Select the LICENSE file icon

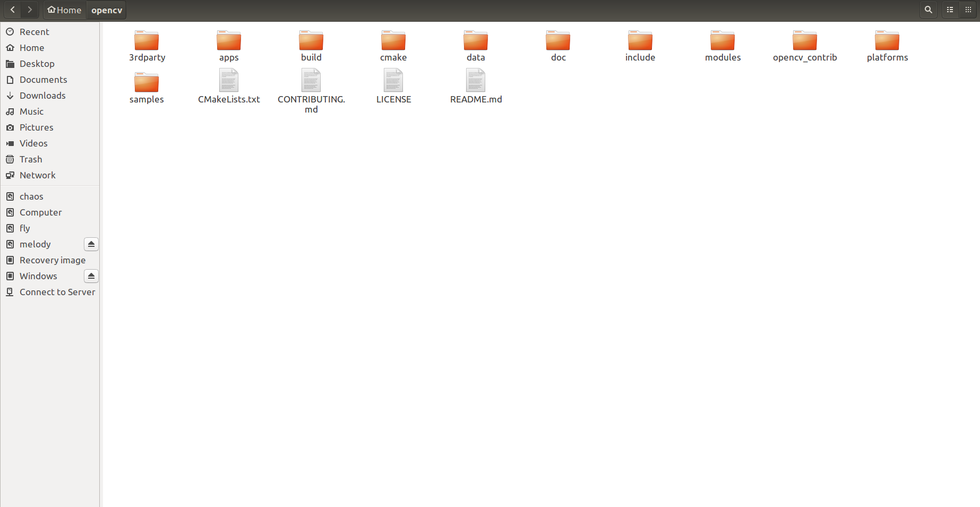click(x=393, y=81)
